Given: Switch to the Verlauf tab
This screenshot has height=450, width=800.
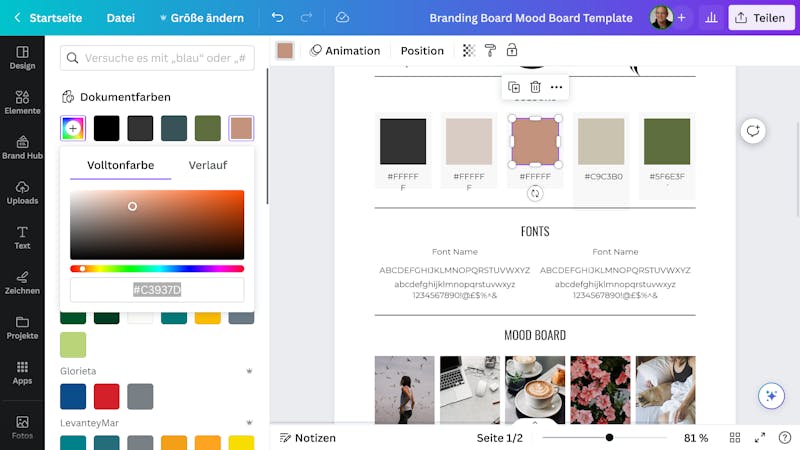Looking at the screenshot, I should (208, 165).
